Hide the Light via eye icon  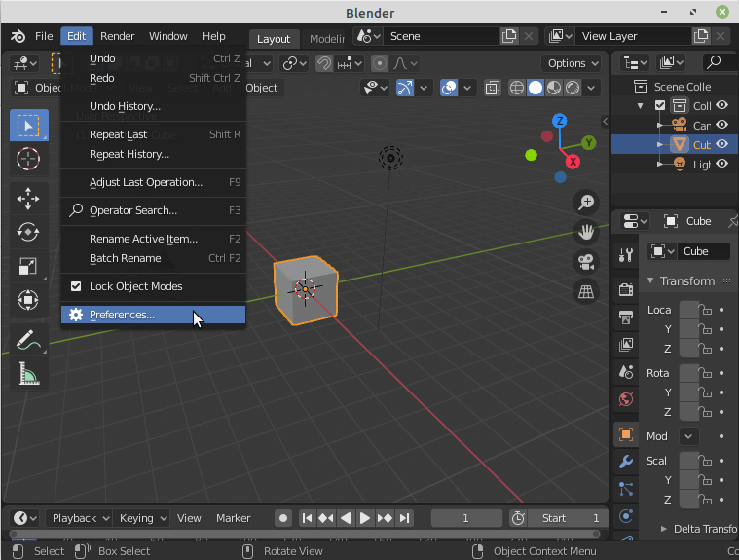coord(722,164)
